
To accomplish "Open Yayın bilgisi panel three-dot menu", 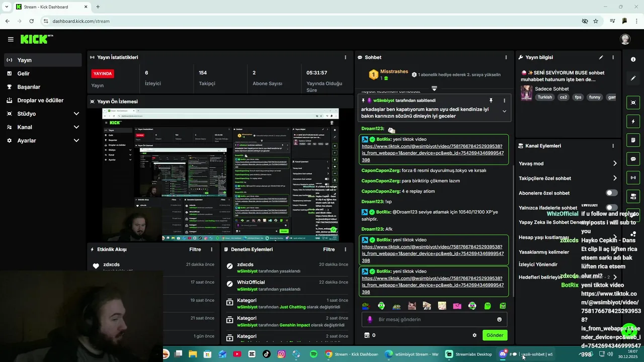I will (x=613, y=57).
